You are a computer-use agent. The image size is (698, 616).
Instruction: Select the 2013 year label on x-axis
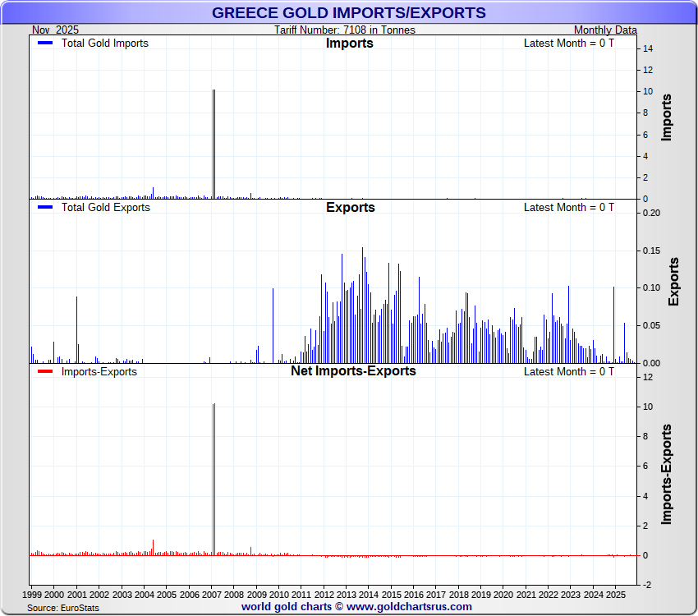(347, 595)
